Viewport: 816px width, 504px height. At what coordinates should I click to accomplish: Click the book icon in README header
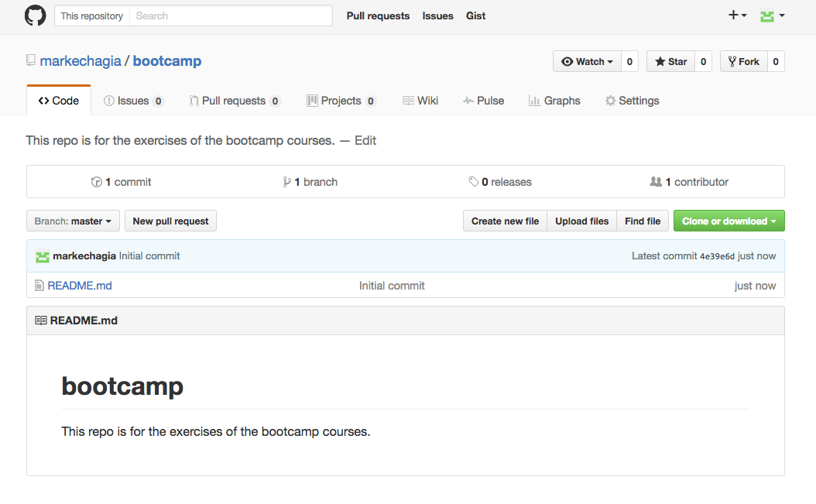(40, 321)
